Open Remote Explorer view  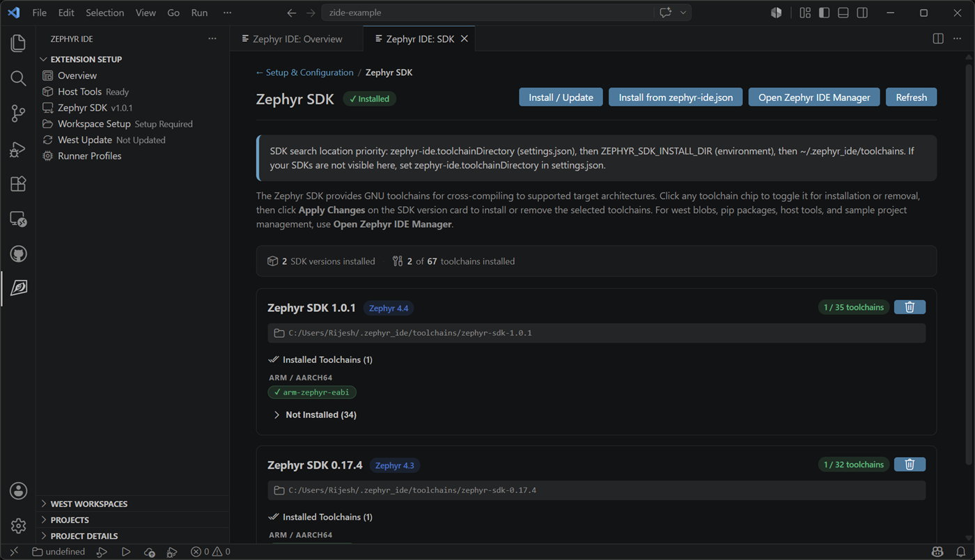(x=18, y=219)
